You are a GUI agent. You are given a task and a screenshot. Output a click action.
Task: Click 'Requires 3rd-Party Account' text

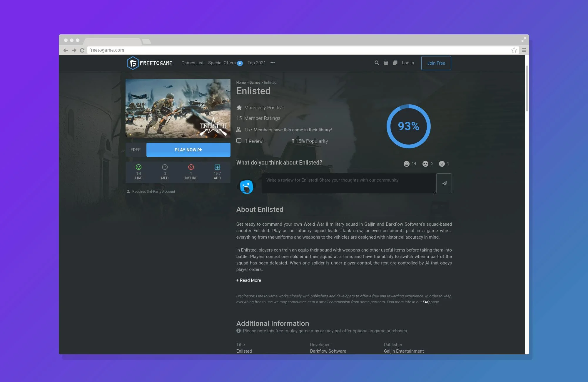click(153, 192)
